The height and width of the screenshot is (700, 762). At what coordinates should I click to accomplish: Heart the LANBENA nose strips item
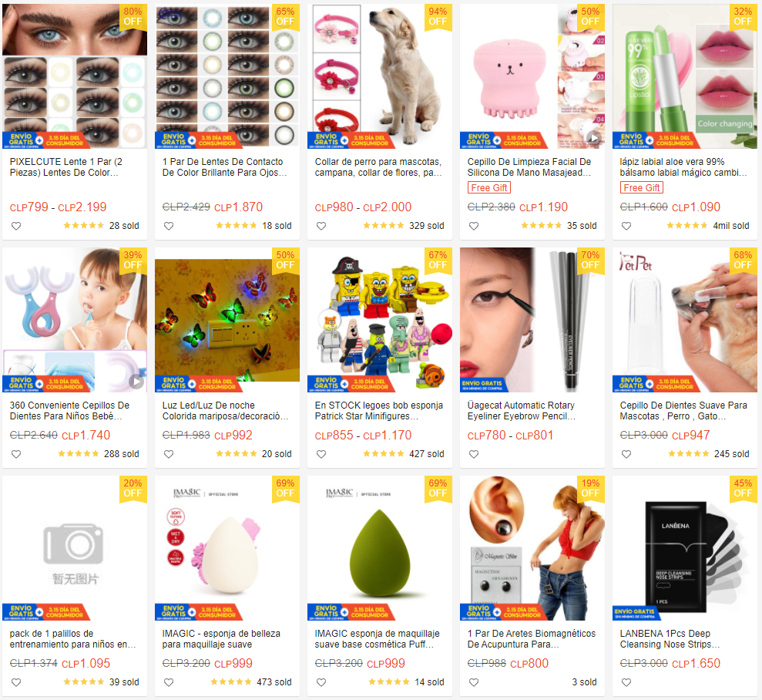[x=626, y=682]
